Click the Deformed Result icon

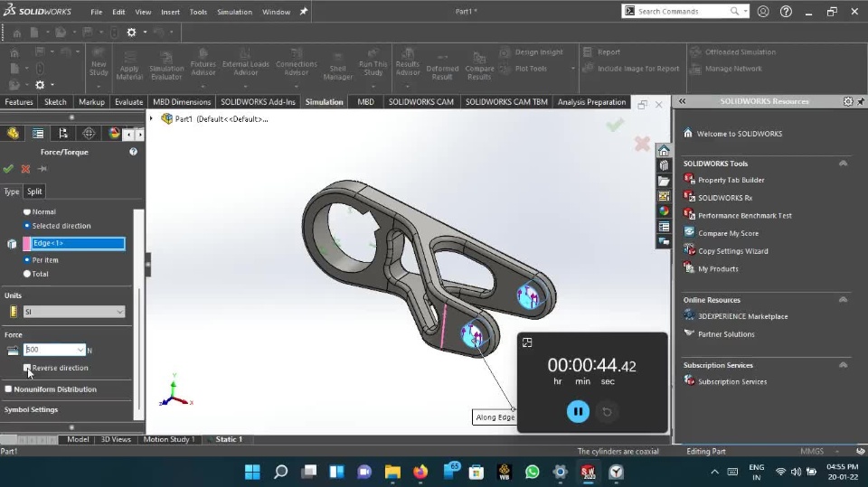[x=442, y=66]
